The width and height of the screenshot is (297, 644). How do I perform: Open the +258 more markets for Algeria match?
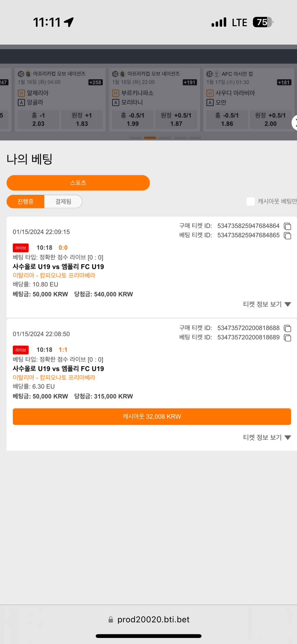[95, 82]
